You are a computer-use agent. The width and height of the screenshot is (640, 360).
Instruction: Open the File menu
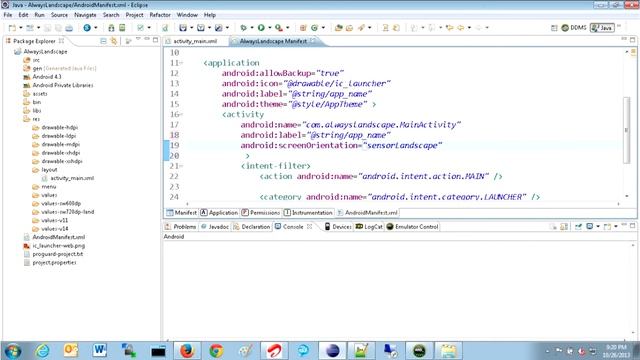coord(8,15)
